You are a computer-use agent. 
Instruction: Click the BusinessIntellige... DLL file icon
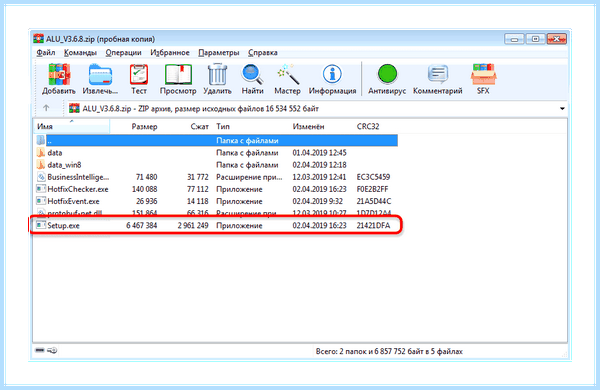tap(41, 177)
